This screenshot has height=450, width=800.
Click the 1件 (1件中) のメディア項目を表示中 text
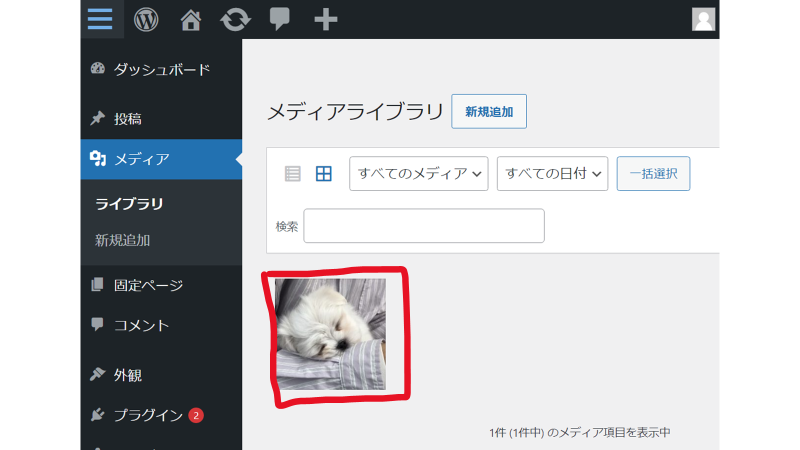click(580, 433)
